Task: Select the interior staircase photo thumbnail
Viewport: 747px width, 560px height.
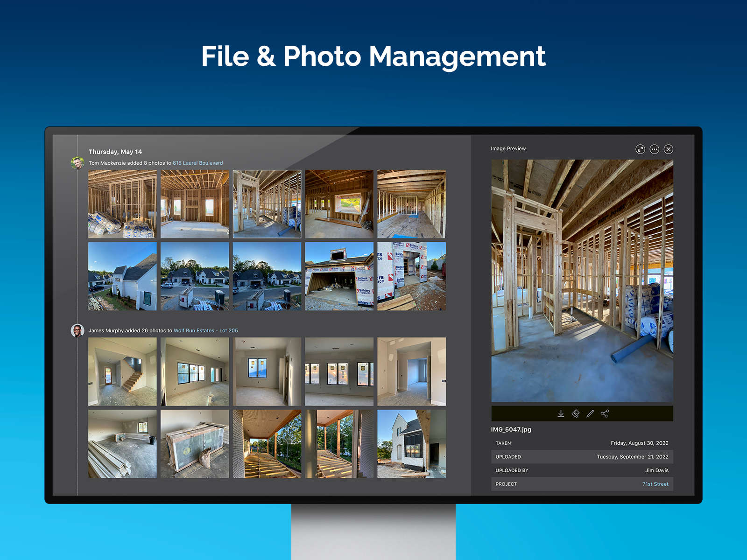Action: pyautogui.click(x=122, y=371)
